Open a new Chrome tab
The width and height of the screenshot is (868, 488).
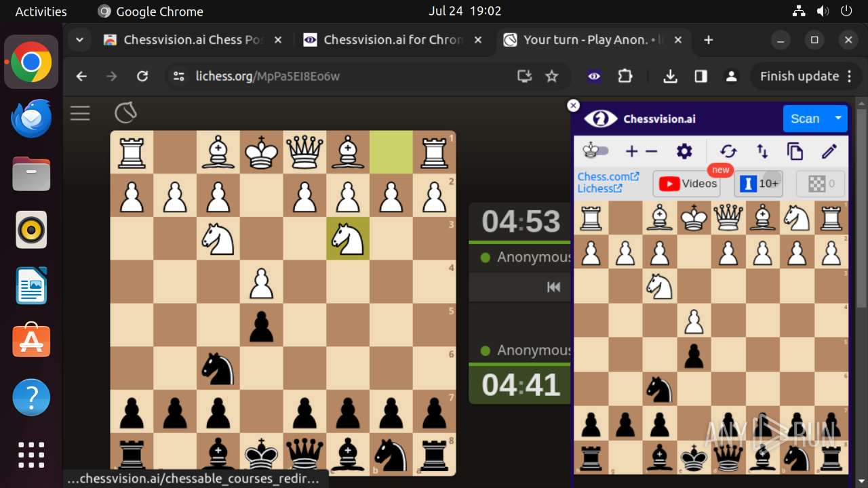709,40
